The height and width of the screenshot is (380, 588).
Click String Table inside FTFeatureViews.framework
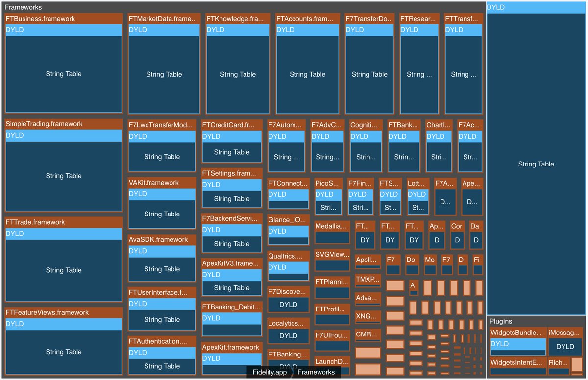click(x=64, y=352)
